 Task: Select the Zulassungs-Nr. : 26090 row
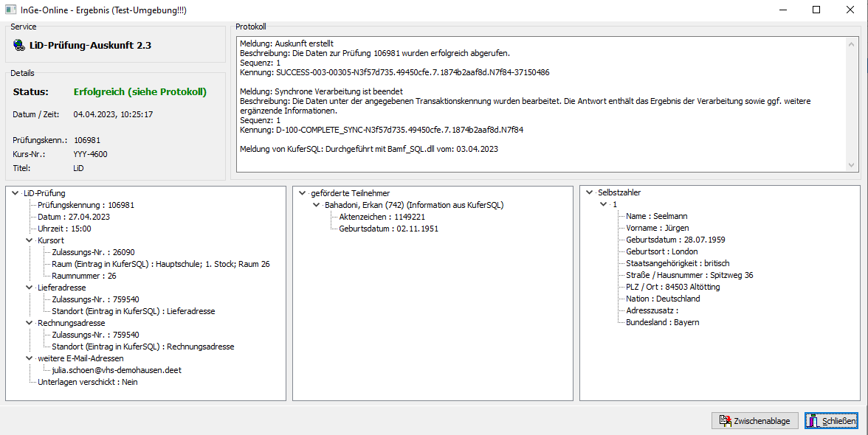[93, 252]
